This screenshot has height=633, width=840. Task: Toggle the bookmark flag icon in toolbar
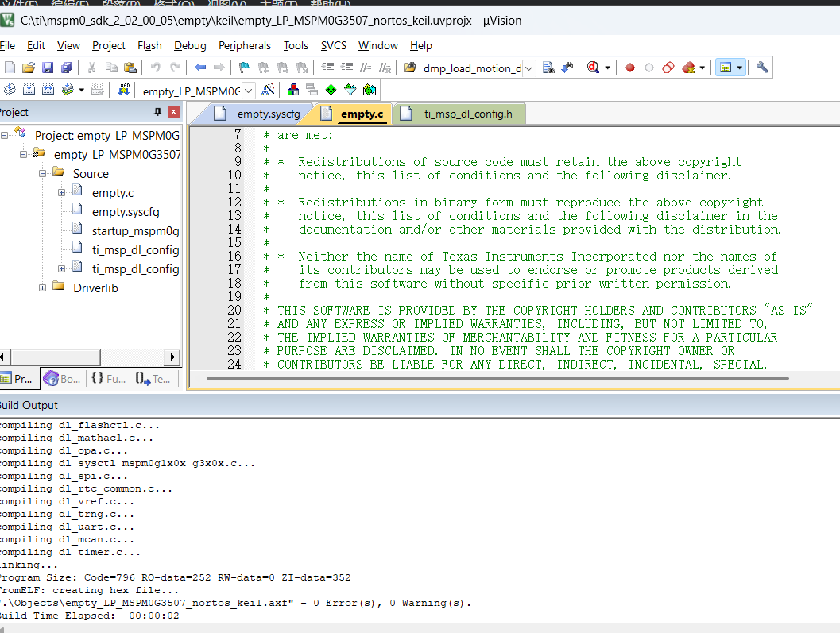tap(244, 68)
